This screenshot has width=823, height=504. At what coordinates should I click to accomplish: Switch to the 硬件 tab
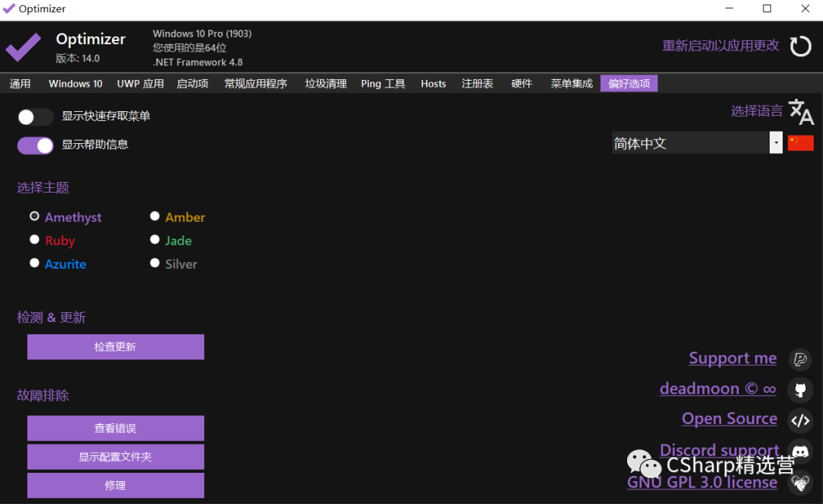coord(522,84)
